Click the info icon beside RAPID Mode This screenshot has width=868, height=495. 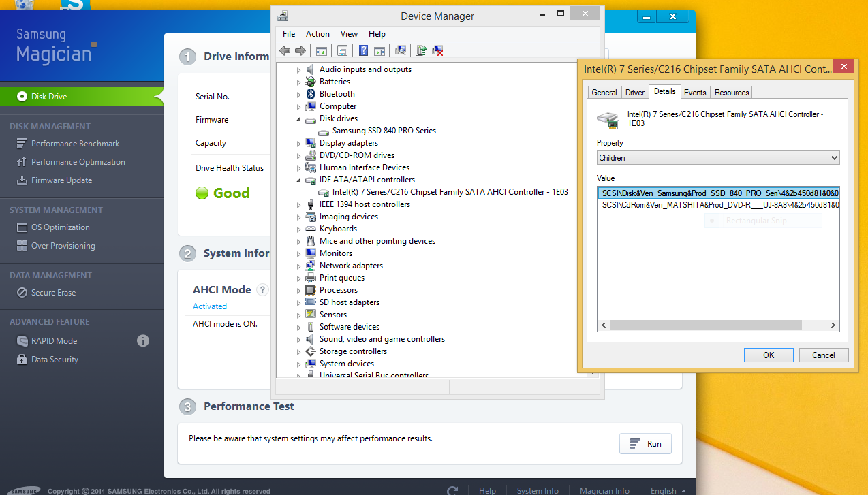click(143, 340)
